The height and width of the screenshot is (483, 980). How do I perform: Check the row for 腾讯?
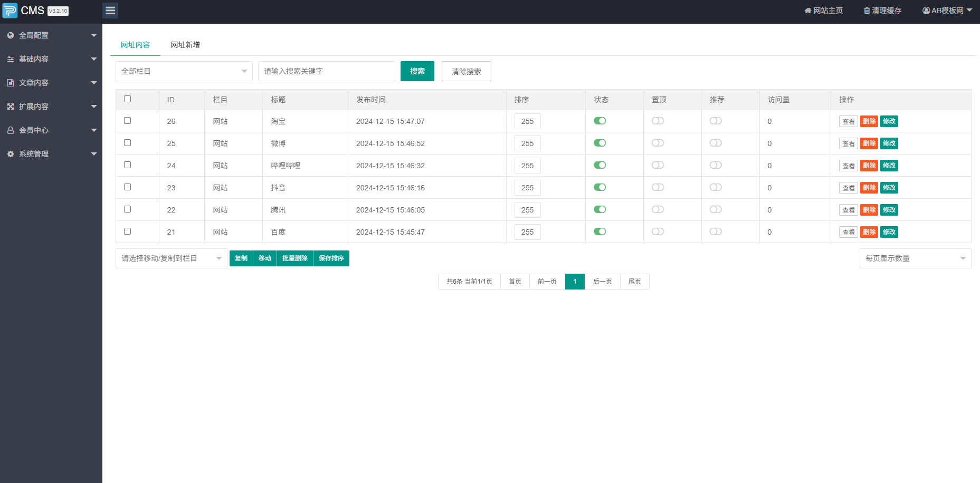pos(127,209)
